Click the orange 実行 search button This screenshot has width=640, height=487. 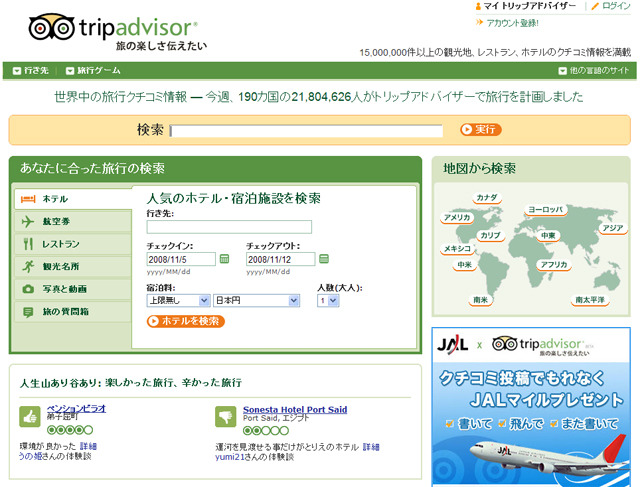(480, 129)
